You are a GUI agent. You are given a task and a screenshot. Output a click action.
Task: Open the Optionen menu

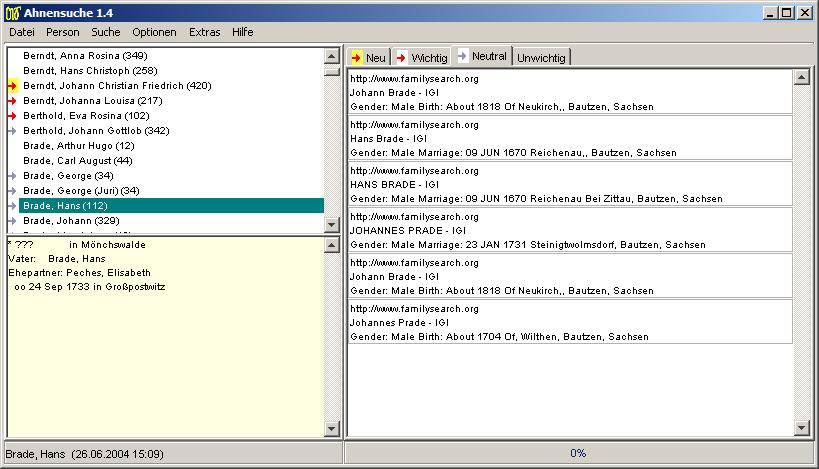[x=154, y=32]
